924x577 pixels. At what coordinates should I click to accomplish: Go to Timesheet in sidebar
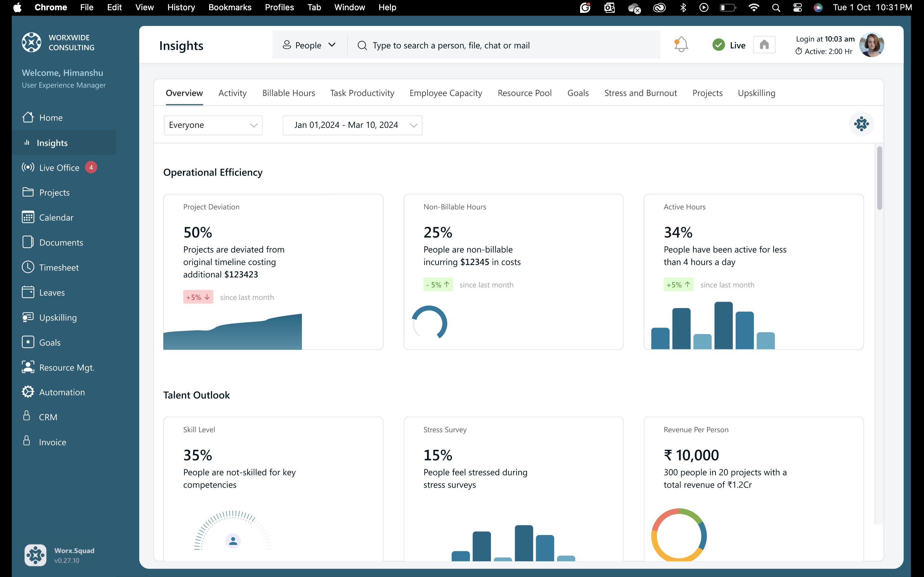[59, 268]
